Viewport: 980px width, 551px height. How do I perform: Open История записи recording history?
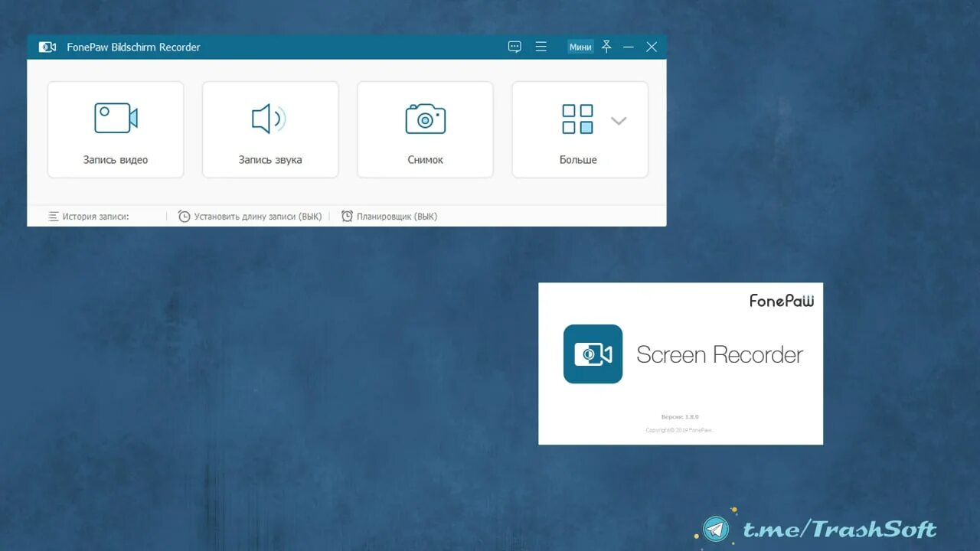point(88,217)
